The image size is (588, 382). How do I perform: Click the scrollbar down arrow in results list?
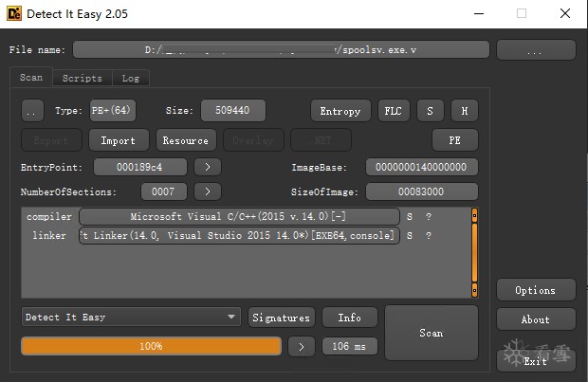click(474, 290)
